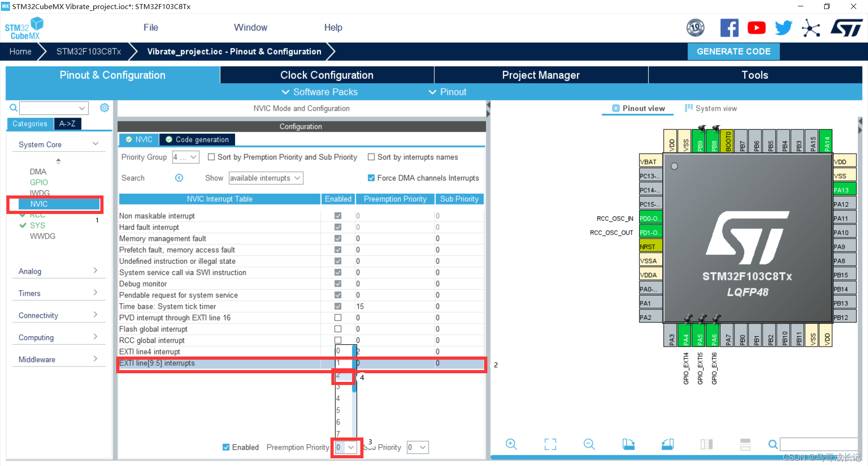The width and height of the screenshot is (868, 466).
Task: Click the category search magnifier icon
Action: [14, 108]
